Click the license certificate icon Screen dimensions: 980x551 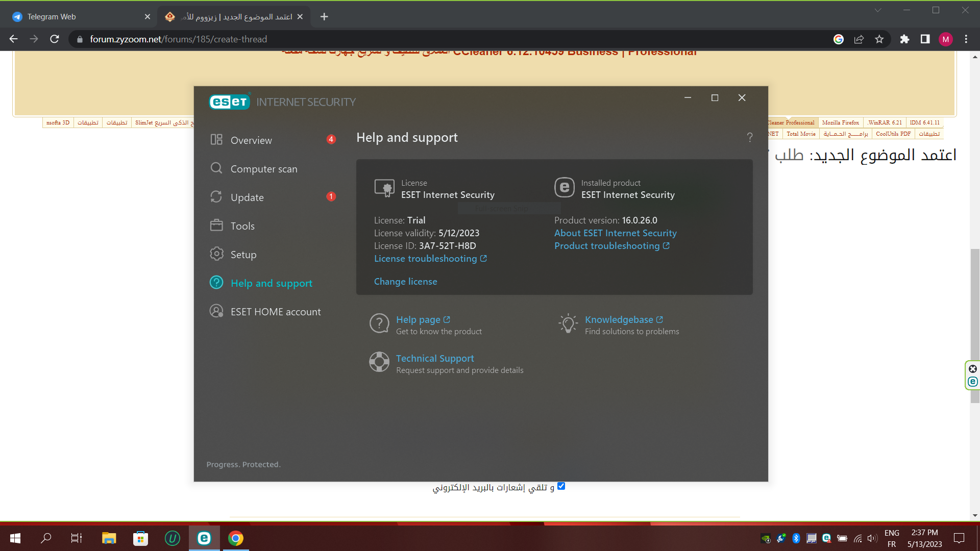(384, 188)
